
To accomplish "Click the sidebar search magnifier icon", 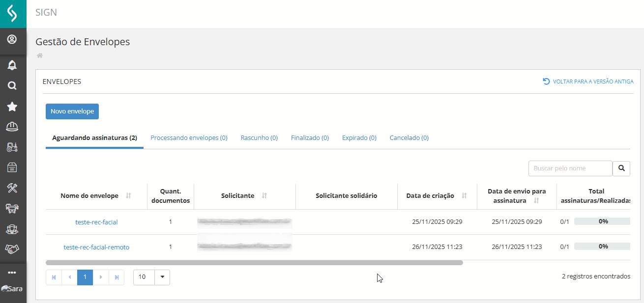I will (12, 86).
